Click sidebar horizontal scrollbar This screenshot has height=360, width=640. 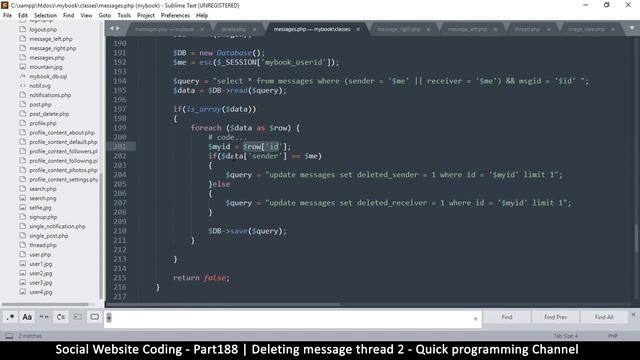(x=45, y=304)
